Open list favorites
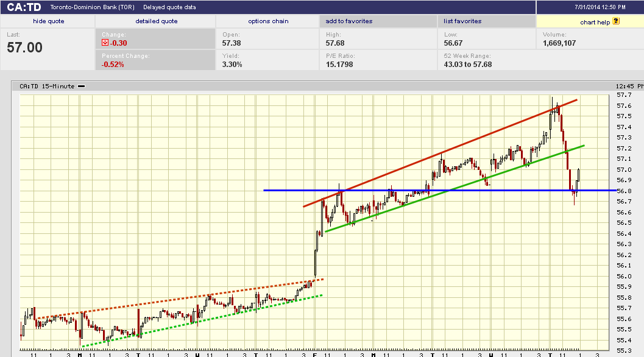The image size is (644, 357). [462, 21]
